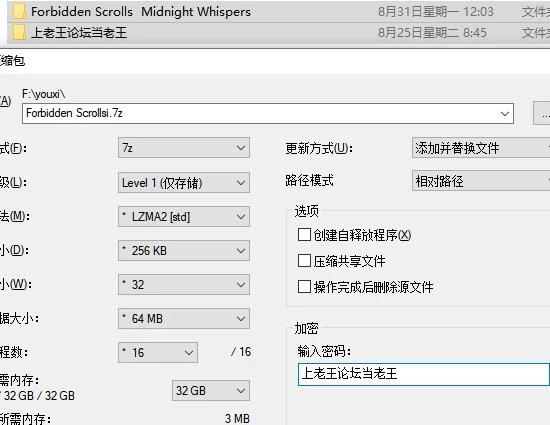Click the 路径模式 label
550x425 pixels.
click(x=309, y=180)
